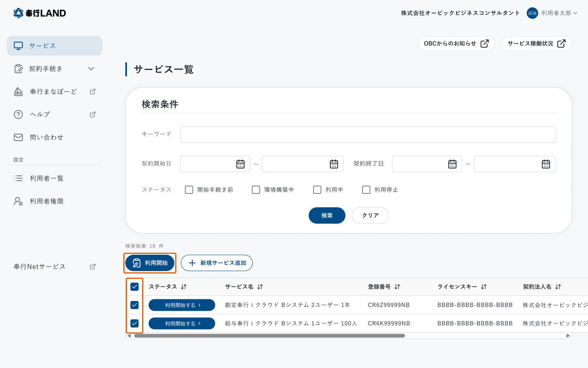Click the 検索 search button

(327, 215)
